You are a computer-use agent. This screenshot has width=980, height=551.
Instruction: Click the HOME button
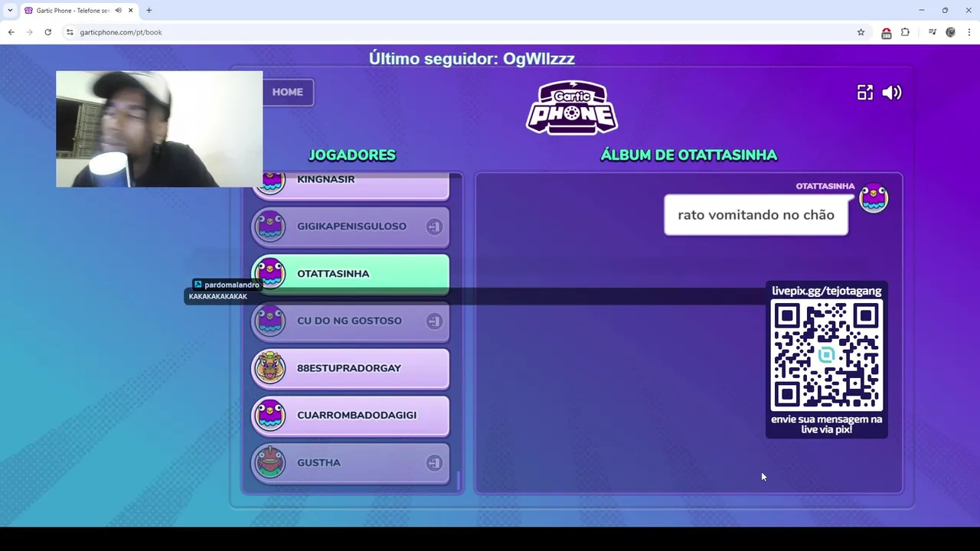coord(288,92)
